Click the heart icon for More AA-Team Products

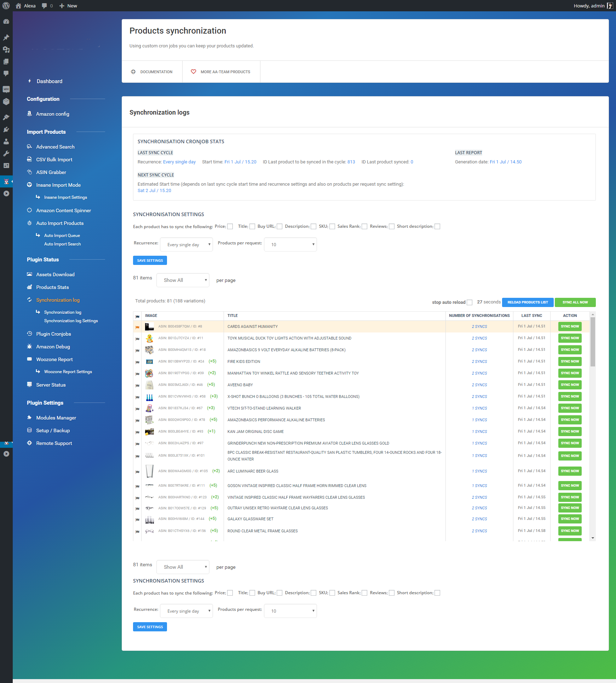[194, 72]
